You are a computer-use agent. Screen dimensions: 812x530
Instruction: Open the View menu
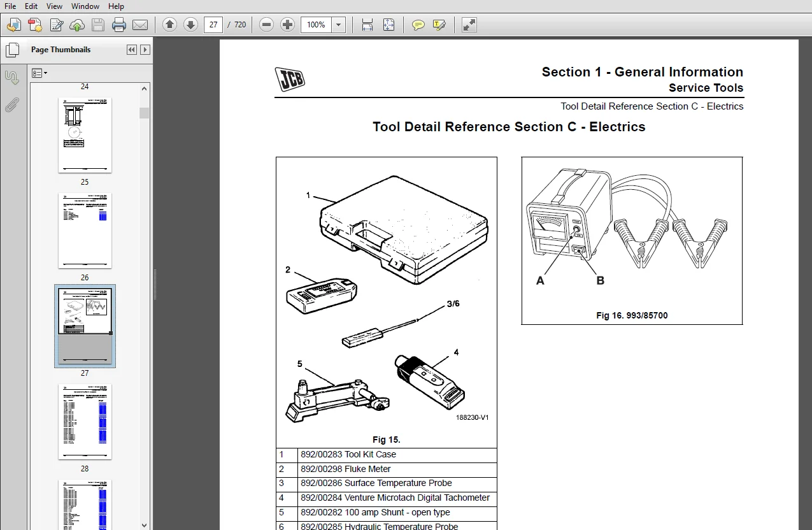point(55,6)
